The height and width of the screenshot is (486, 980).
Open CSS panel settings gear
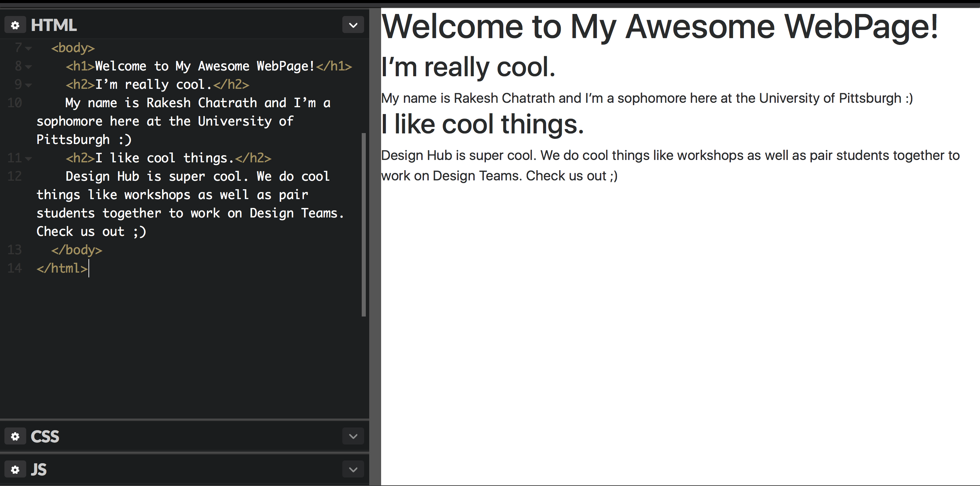coord(15,436)
